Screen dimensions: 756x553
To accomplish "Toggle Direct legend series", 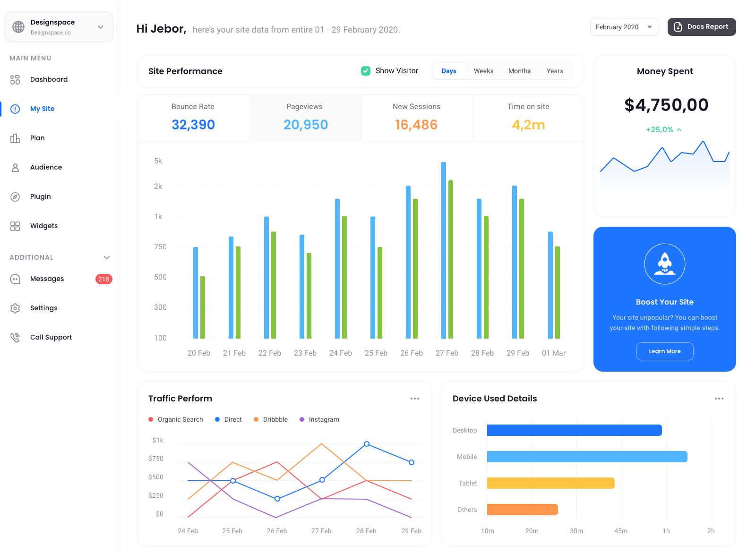I will coord(228,419).
